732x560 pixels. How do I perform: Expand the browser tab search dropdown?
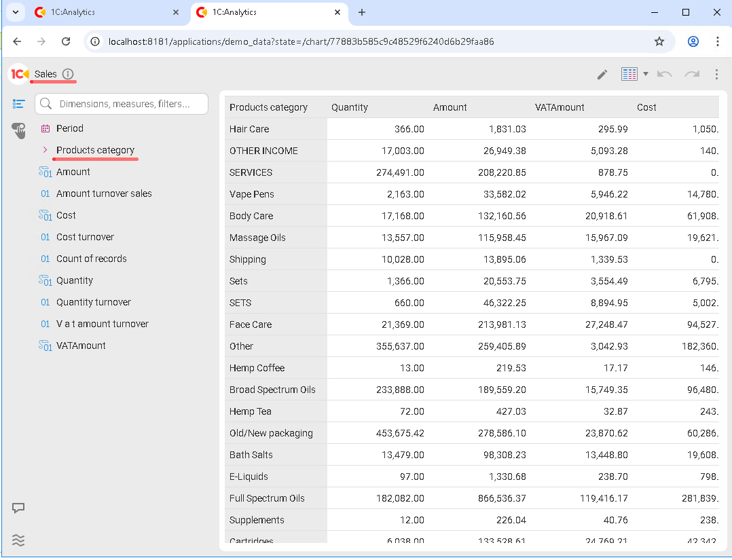pyautogui.click(x=14, y=12)
